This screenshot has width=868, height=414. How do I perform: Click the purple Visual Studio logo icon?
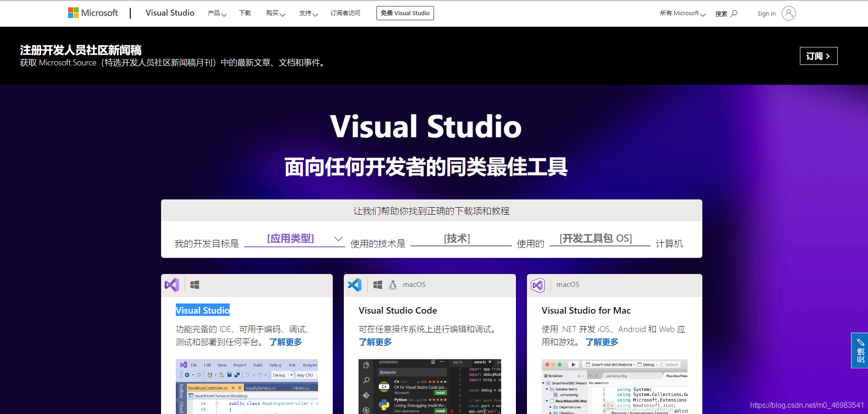tap(172, 285)
